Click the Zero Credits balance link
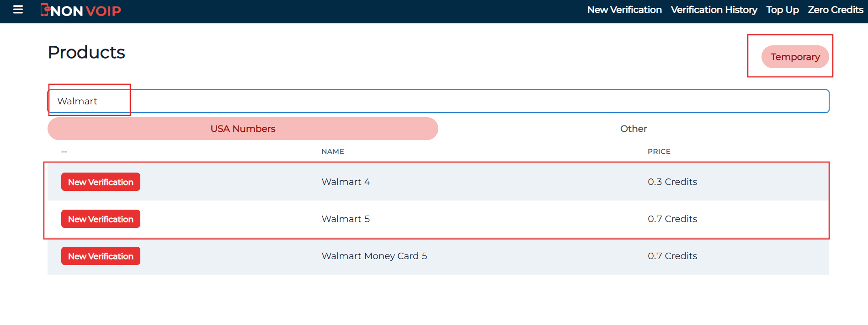Image resolution: width=868 pixels, height=325 pixels. click(x=835, y=10)
